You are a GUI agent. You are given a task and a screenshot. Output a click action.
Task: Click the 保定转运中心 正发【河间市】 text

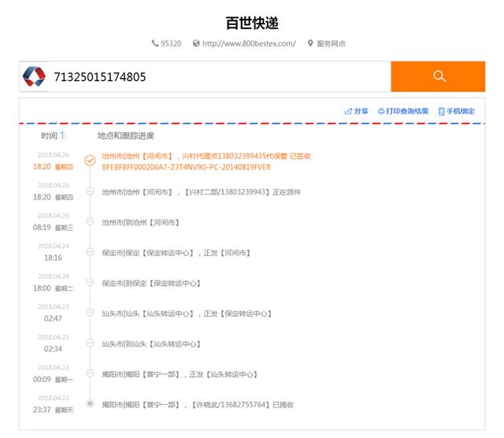(176, 253)
